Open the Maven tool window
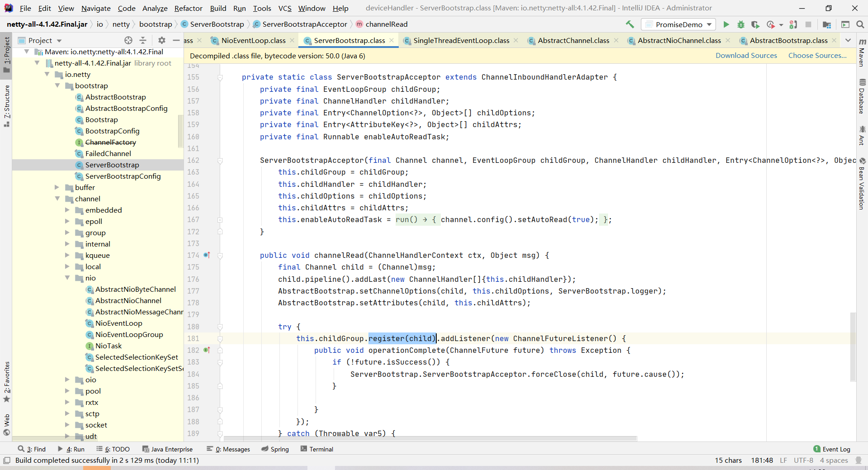This screenshot has height=470, width=868. 862,52
